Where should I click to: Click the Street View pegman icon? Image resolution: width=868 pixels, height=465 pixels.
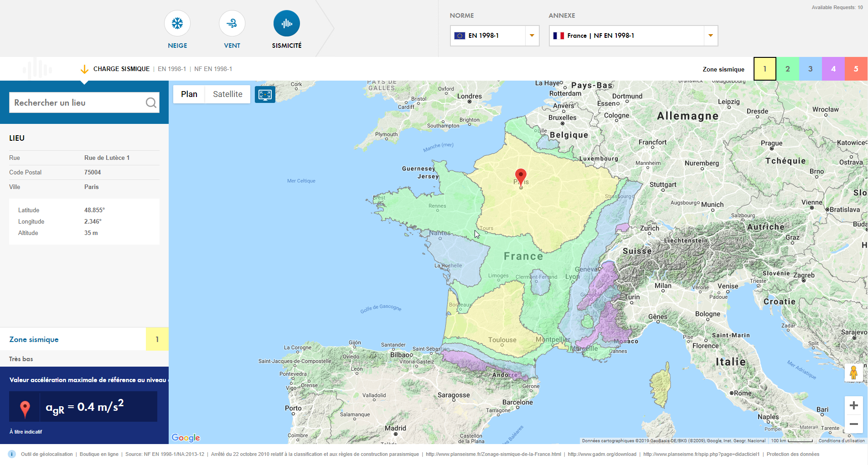[853, 373]
